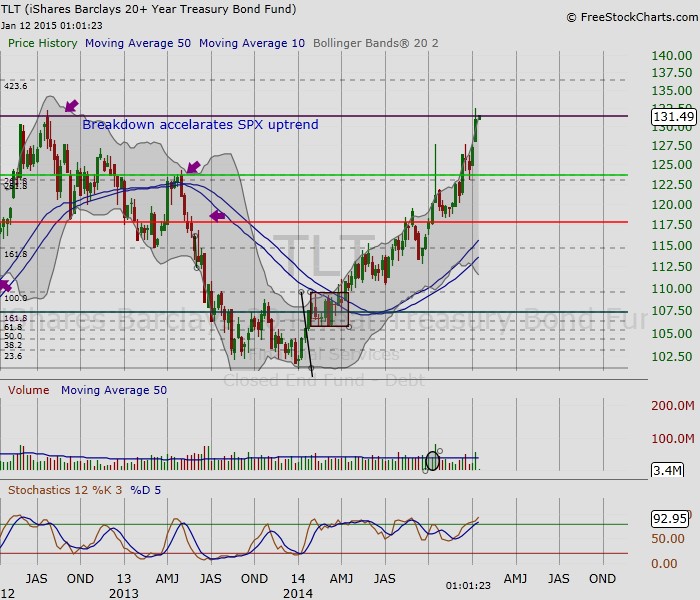Click the Stochastics 12 %K 3 label

point(65,490)
